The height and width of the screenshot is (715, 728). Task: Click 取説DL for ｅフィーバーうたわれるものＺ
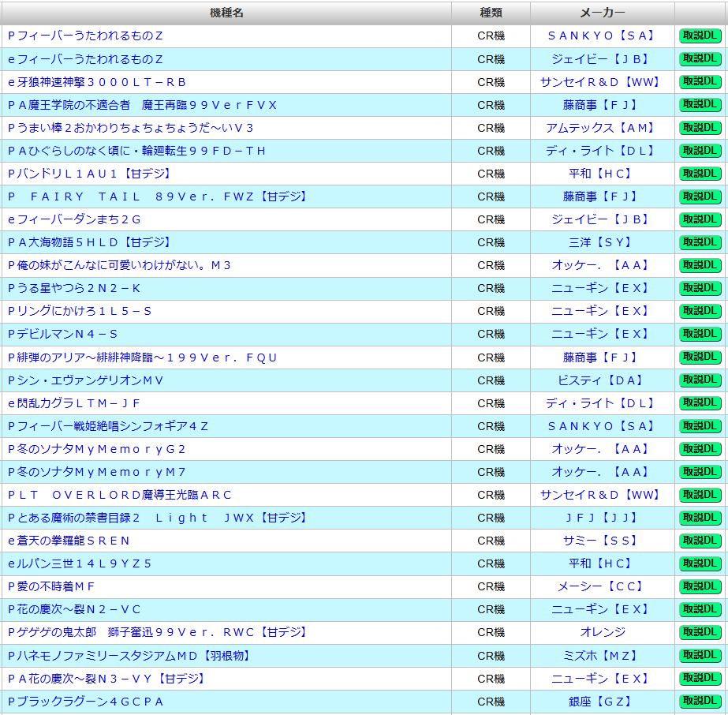tap(700, 58)
